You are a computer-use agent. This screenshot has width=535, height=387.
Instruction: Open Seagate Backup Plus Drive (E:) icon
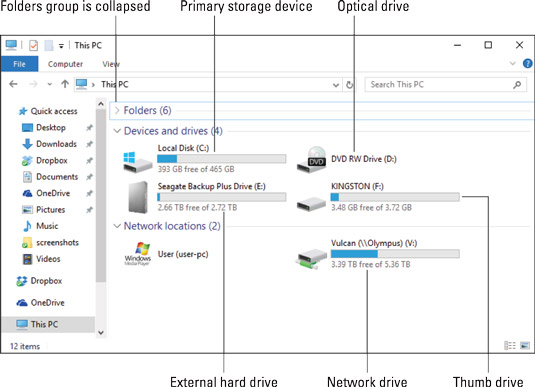pos(138,197)
